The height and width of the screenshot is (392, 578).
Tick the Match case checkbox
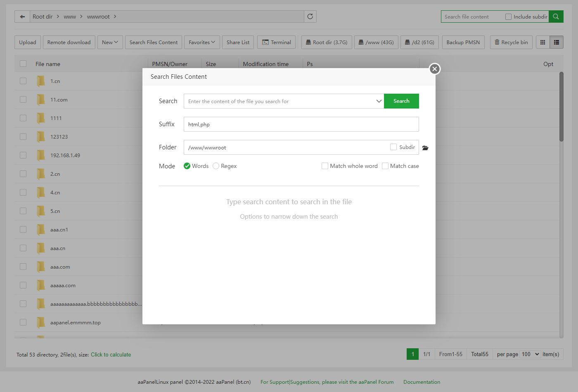tap(385, 166)
